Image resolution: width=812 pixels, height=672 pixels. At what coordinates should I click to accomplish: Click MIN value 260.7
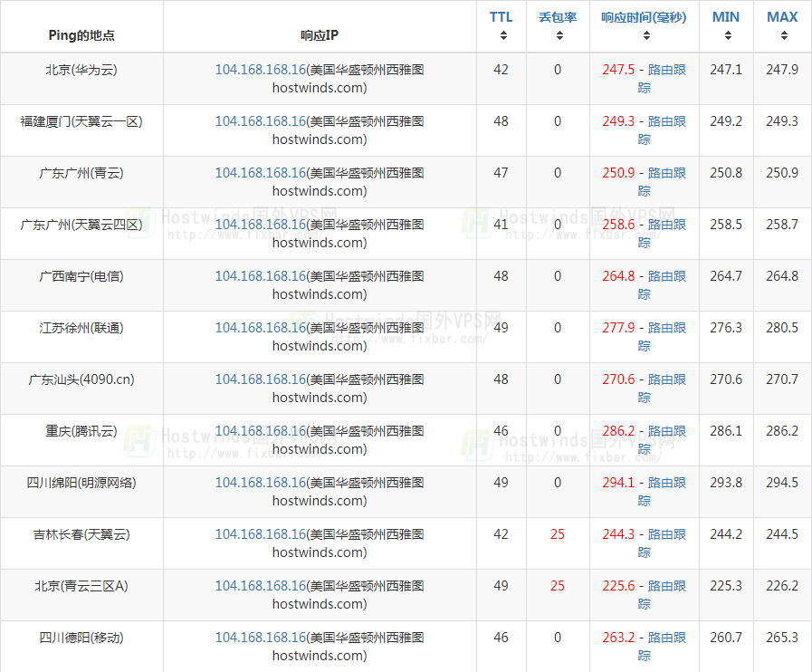pos(725,638)
